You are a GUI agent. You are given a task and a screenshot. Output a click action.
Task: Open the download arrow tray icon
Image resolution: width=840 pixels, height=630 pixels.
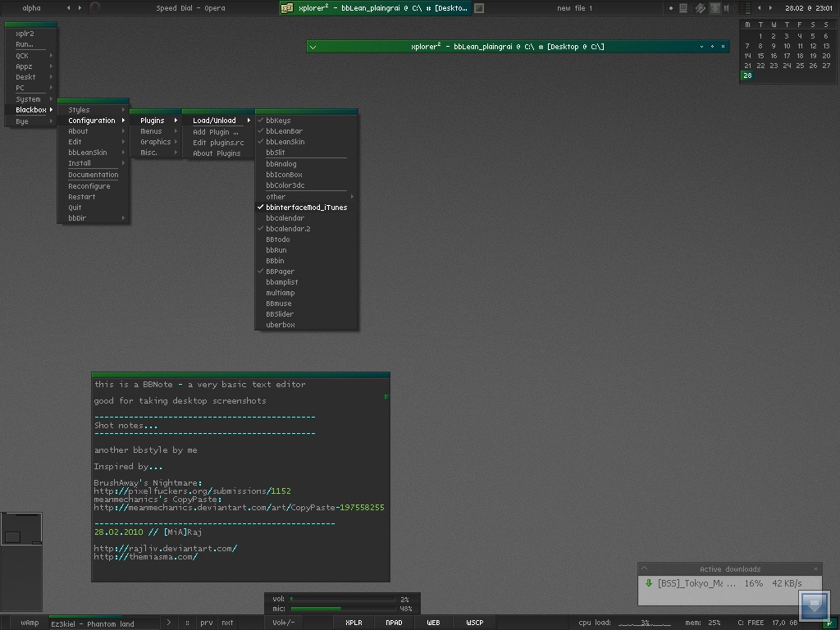click(714, 8)
